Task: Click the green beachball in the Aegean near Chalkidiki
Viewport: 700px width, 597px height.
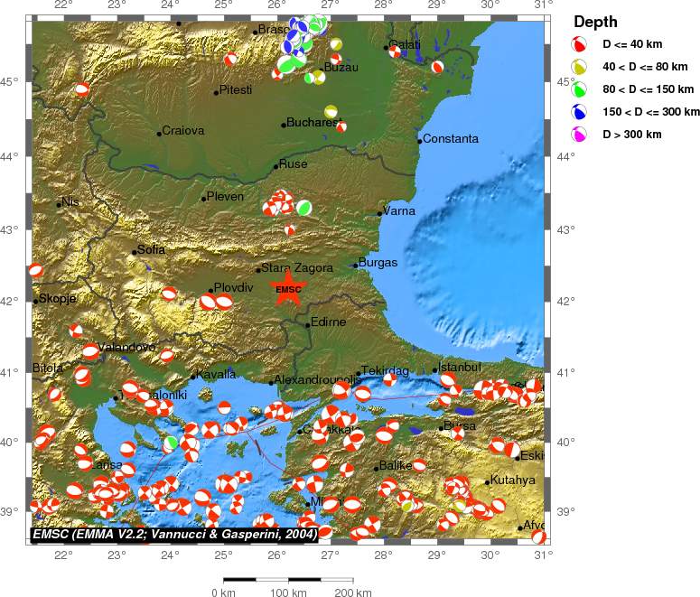Action: 171,443
